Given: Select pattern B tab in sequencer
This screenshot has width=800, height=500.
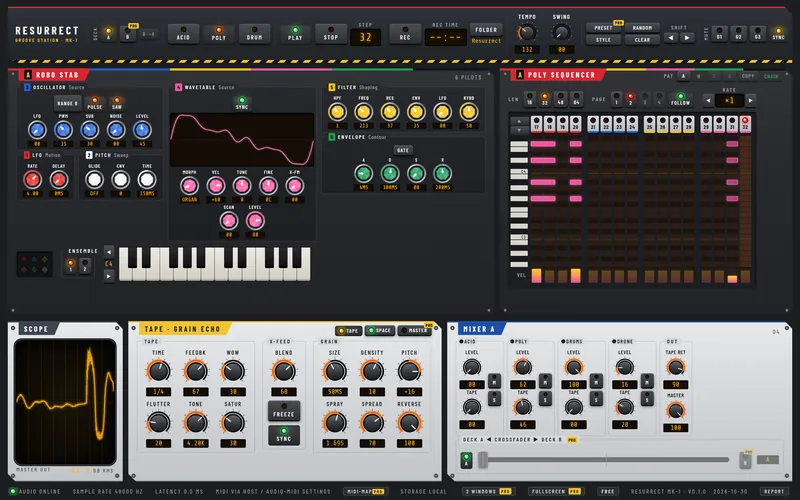Looking at the screenshot, I should coord(698,77).
